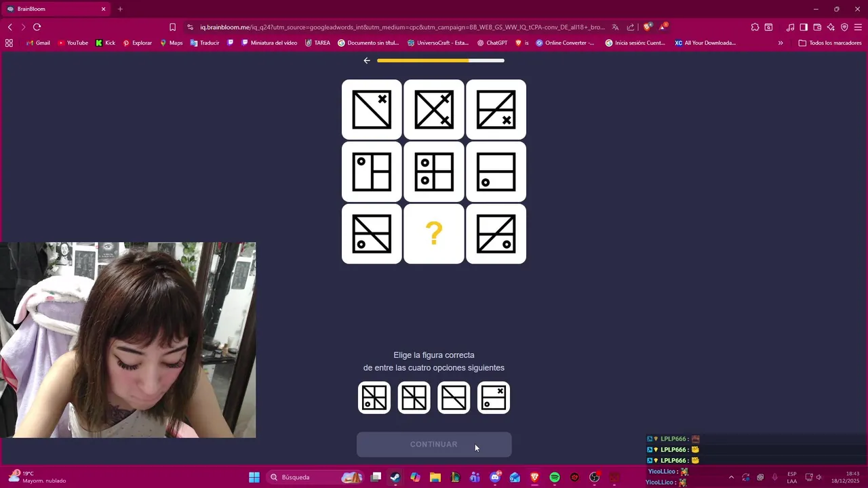
Task: Click the translate page icon in address bar
Action: coord(615,27)
